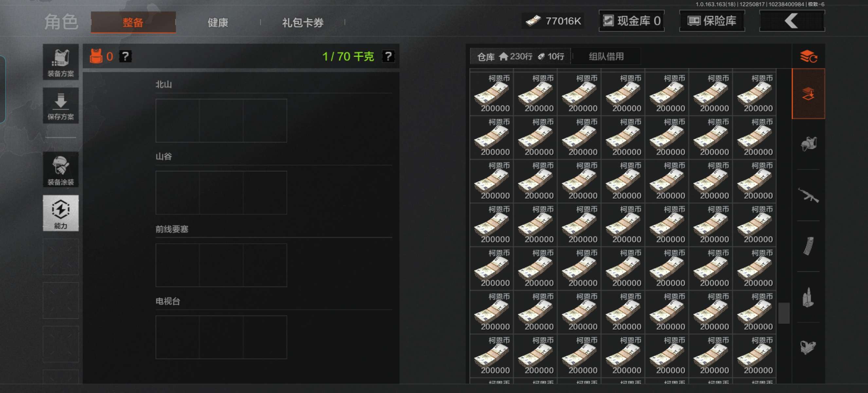Open the 组队借用 tab

tap(606, 56)
